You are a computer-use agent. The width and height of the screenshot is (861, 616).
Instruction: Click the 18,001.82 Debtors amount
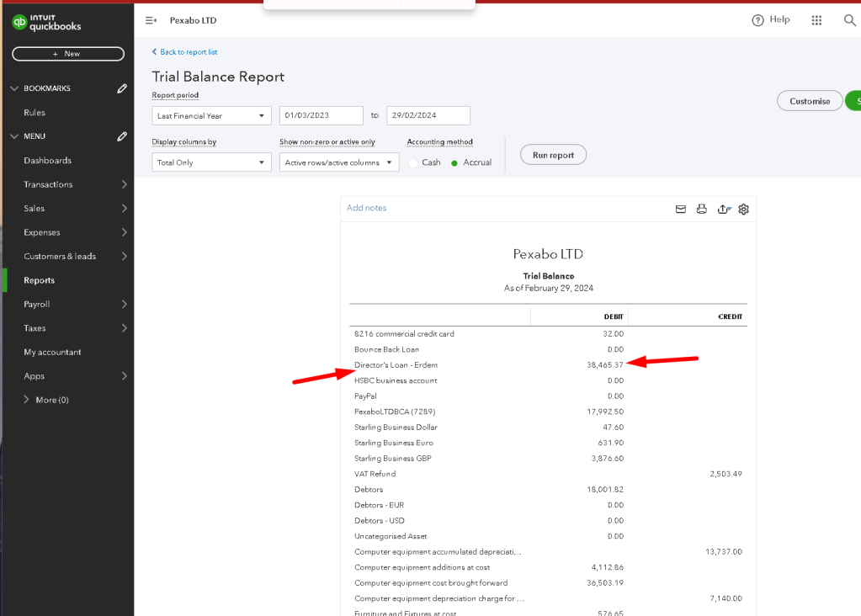click(605, 490)
